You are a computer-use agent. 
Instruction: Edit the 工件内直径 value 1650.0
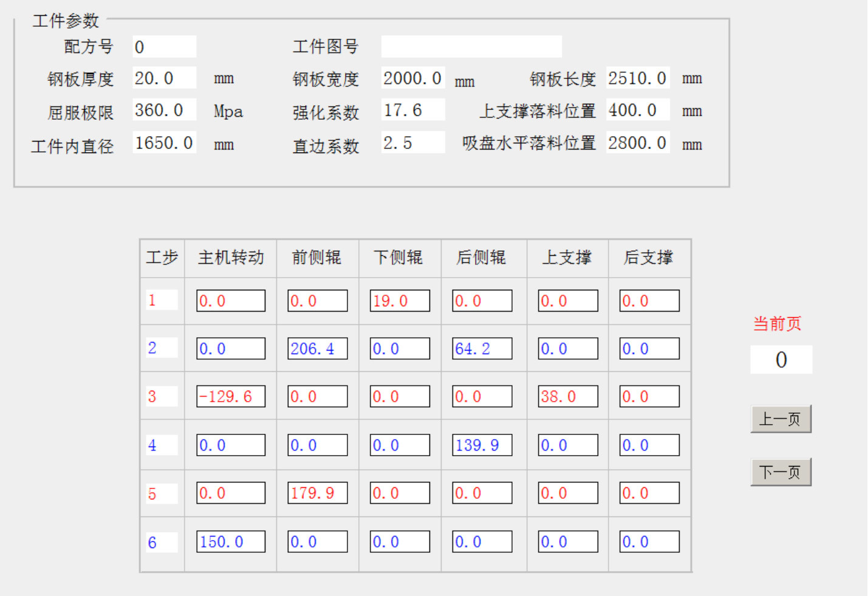click(x=164, y=143)
